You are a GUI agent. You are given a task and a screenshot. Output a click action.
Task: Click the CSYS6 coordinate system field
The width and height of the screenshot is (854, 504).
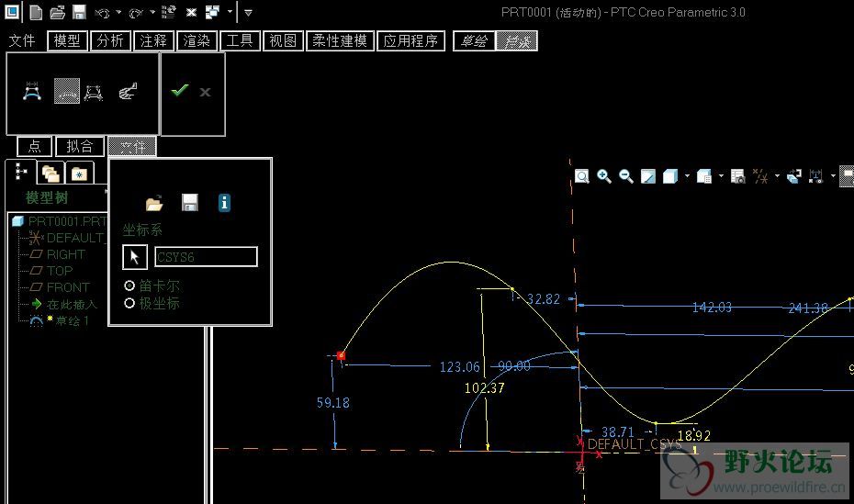[x=206, y=257]
